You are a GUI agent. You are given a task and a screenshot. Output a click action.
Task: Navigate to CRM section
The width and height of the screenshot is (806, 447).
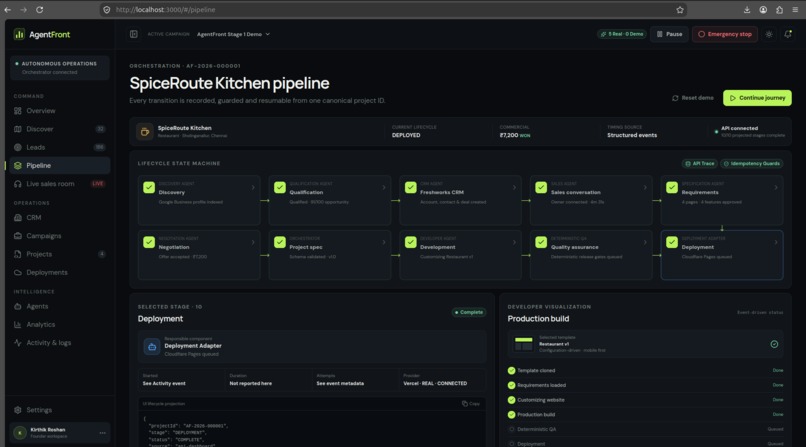click(60, 217)
